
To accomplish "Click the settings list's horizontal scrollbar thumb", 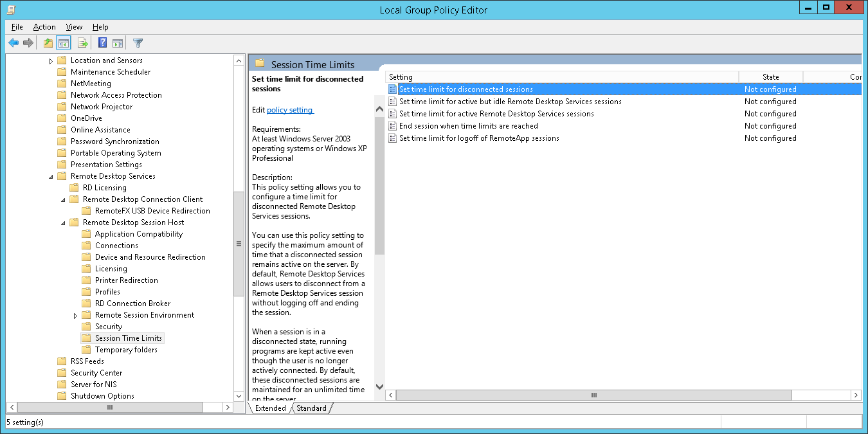I will (594, 395).
